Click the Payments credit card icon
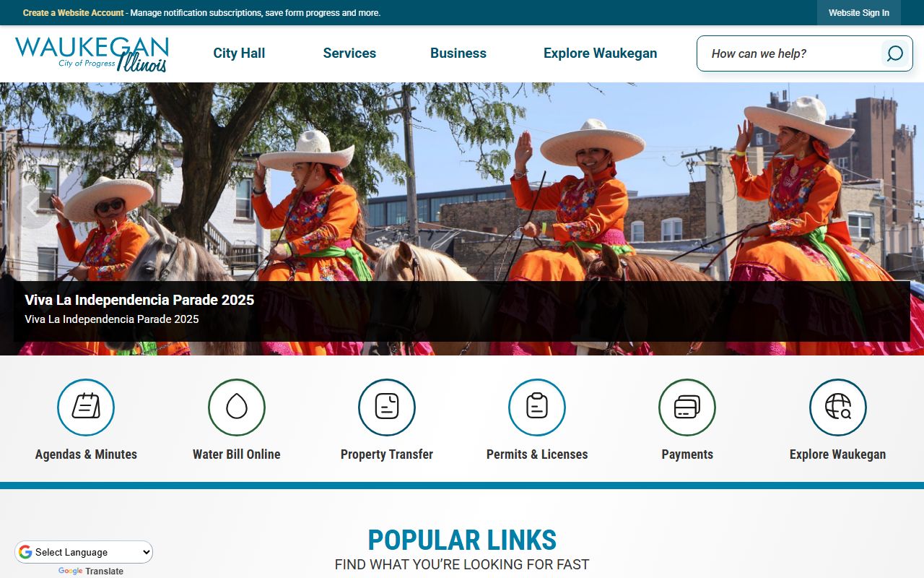Screen dimensions: 924x578 (x=687, y=407)
